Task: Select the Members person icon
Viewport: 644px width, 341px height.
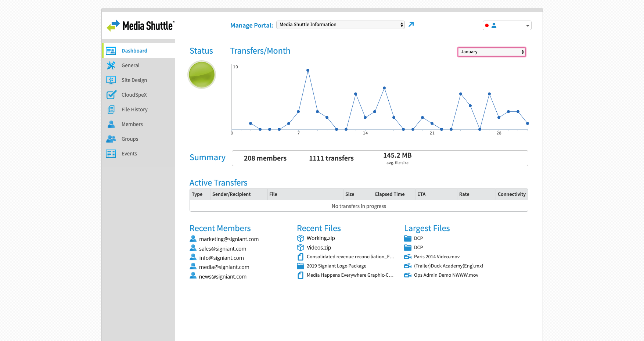Action: [x=111, y=124]
